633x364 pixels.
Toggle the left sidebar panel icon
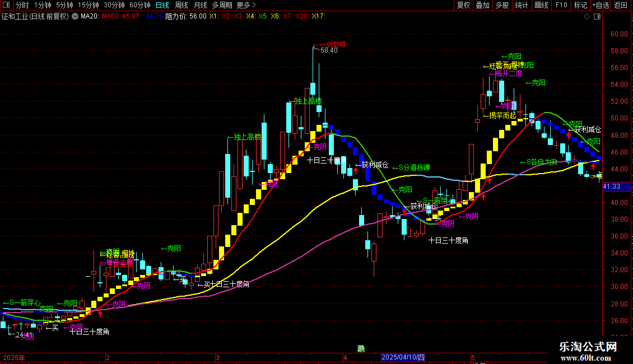6,5
